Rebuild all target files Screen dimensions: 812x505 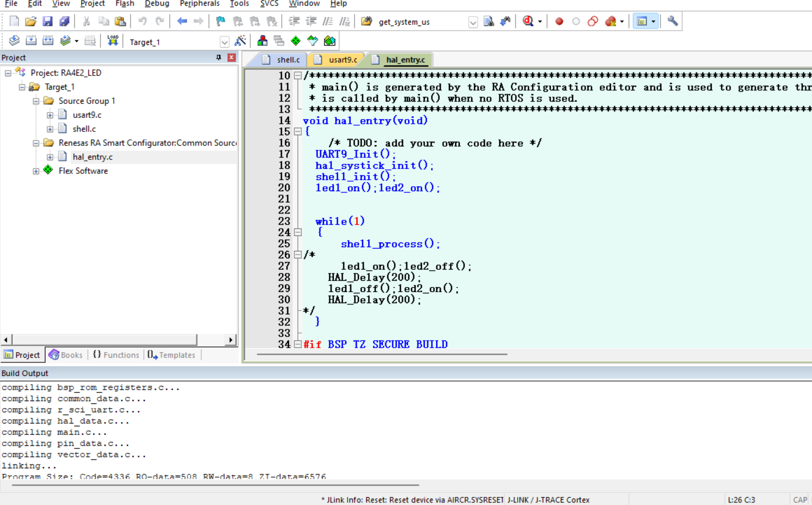point(48,41)
